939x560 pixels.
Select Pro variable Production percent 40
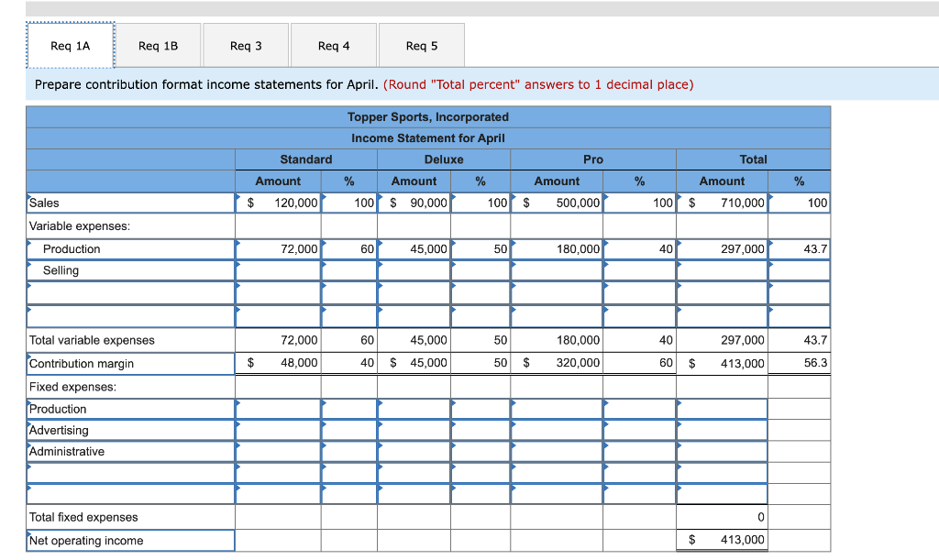tap(639, 249)
